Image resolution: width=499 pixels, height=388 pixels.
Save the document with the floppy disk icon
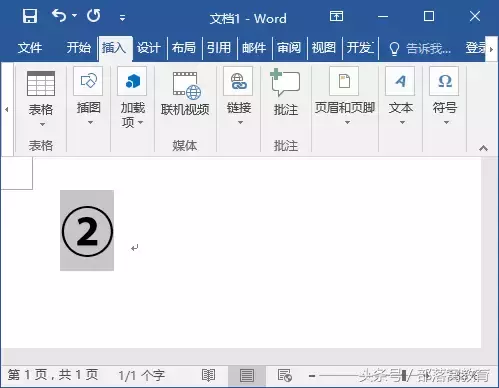click(30, 16)
